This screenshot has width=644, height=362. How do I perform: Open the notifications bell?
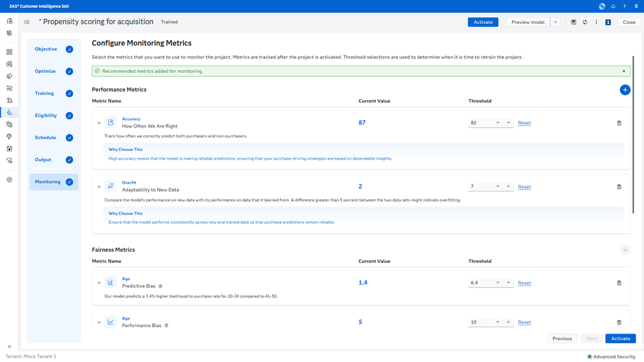point(613,6)
